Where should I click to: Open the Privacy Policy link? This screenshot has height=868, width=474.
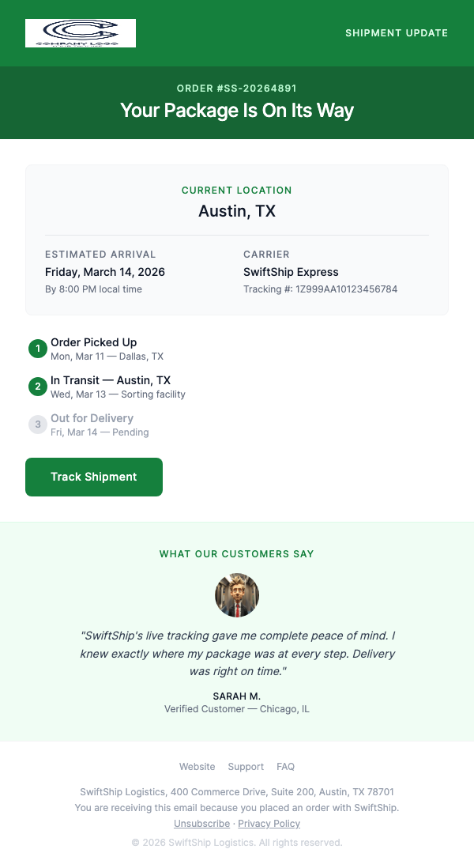(x=269, y=824)
